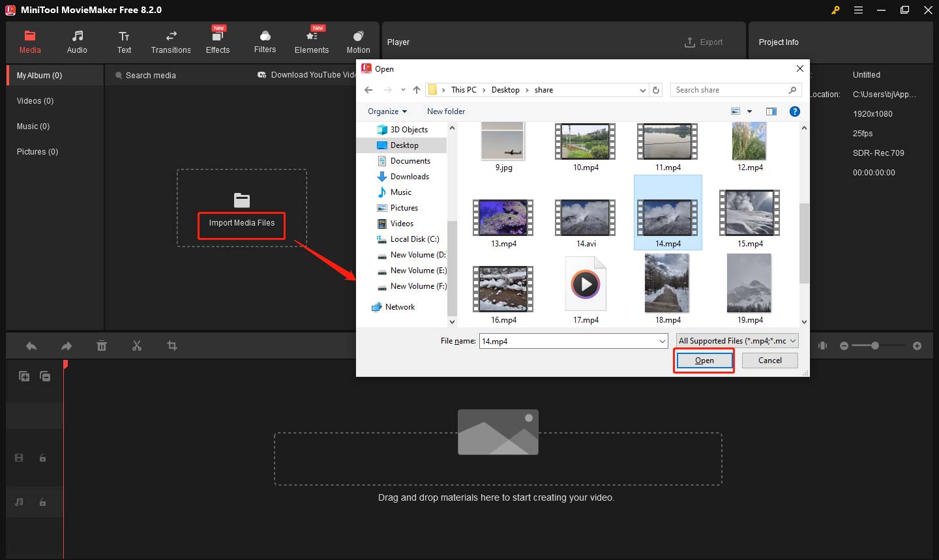Click the timeline zoom in plus button
This screenshot has width=939, height=560.
pos(917,346)
